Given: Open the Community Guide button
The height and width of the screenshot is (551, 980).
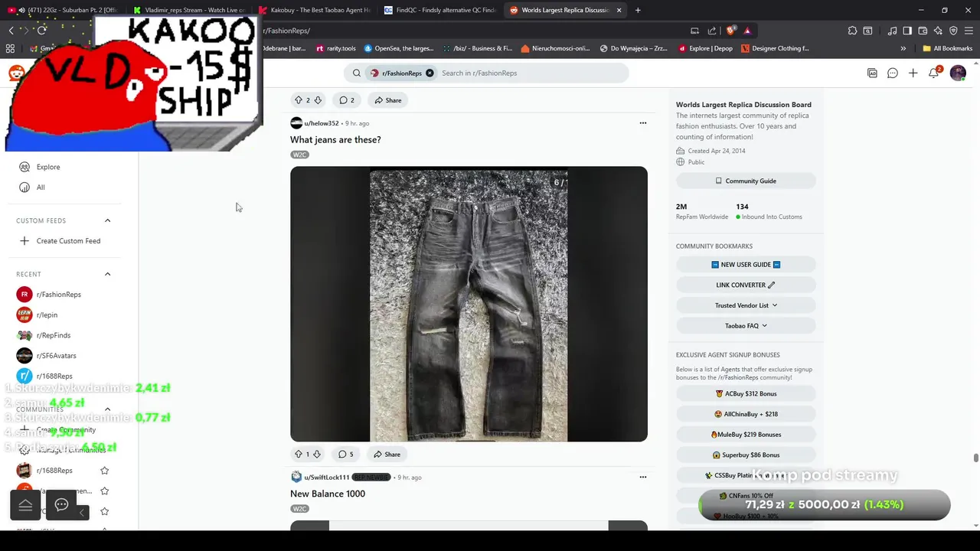Looking at the screenshot, I should pyautogui.click(x=746, y=181).
